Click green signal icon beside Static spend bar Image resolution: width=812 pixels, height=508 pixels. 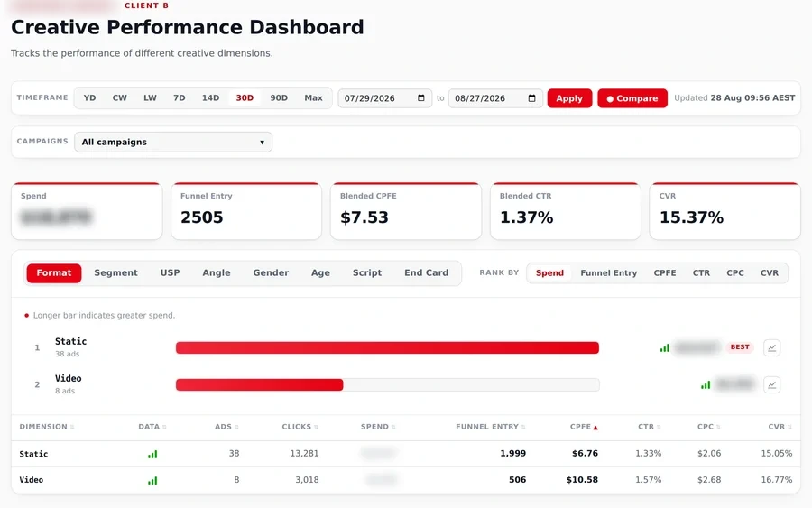tap(664, 348)
